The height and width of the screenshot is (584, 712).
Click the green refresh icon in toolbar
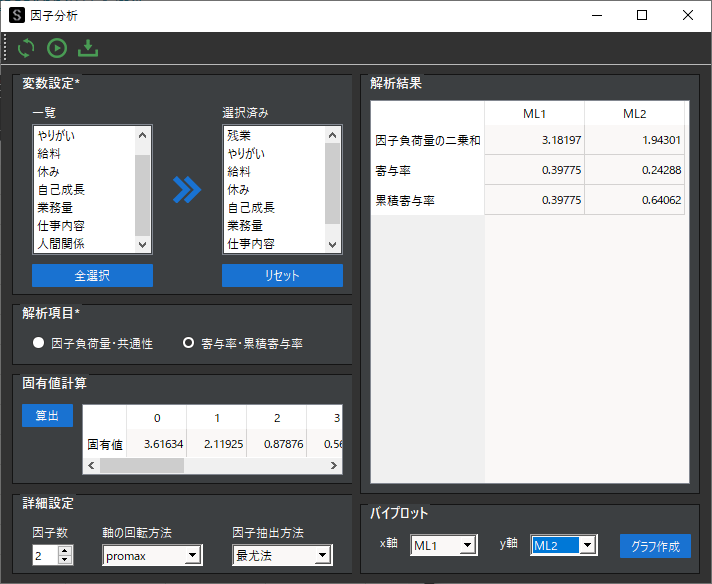click(x=26, y=48)
